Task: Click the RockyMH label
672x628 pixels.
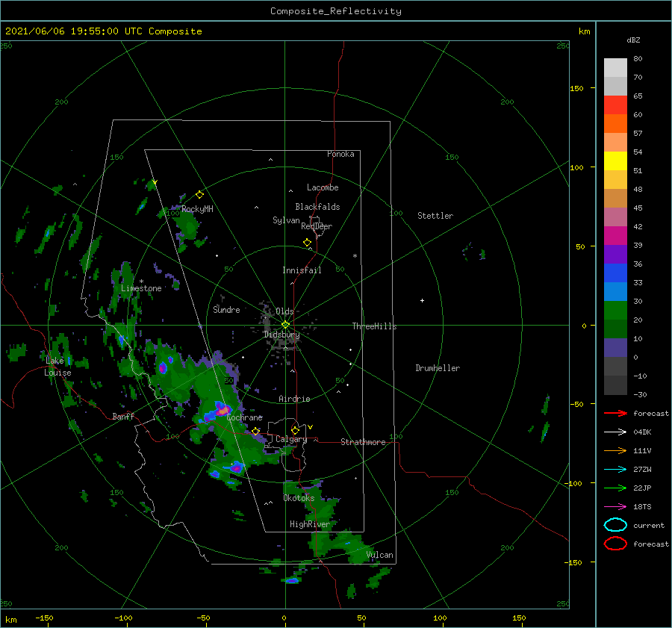Action: pos(197,209)
